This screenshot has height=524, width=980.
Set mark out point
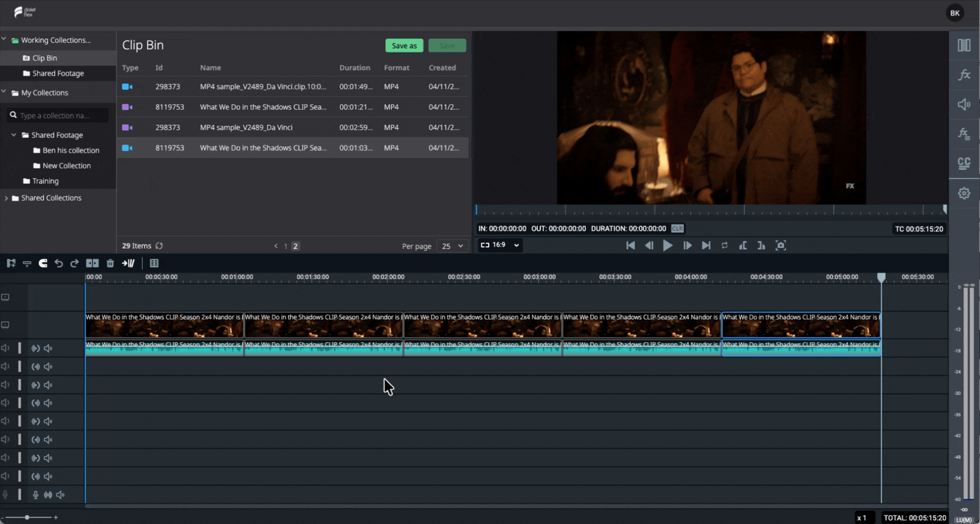(x=761, y=246)
